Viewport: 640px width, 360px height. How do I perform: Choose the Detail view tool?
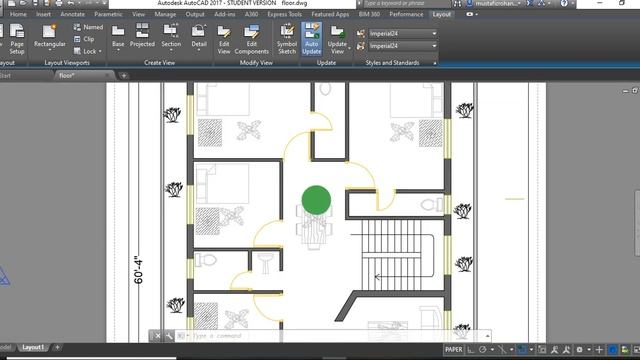click(x=199, y=36)
